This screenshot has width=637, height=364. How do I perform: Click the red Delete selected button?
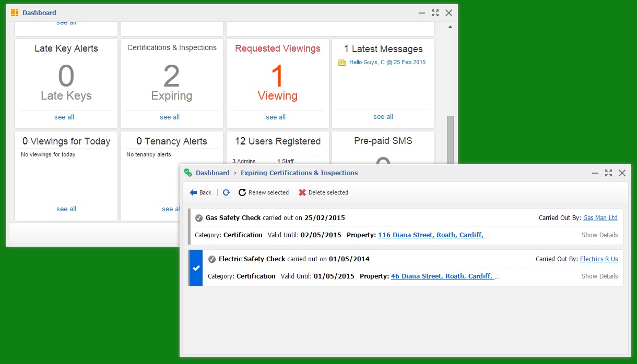point(323,192)
